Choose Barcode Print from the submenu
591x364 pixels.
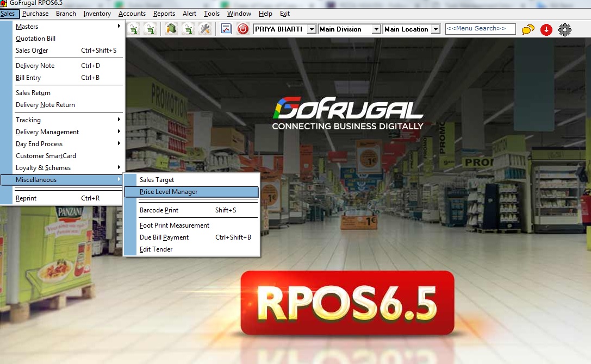pos(159,210)
